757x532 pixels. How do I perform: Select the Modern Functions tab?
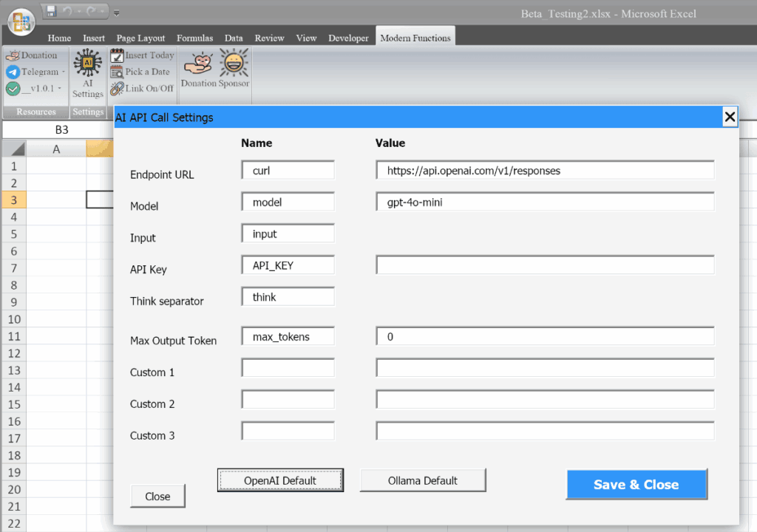click(415, 38)
